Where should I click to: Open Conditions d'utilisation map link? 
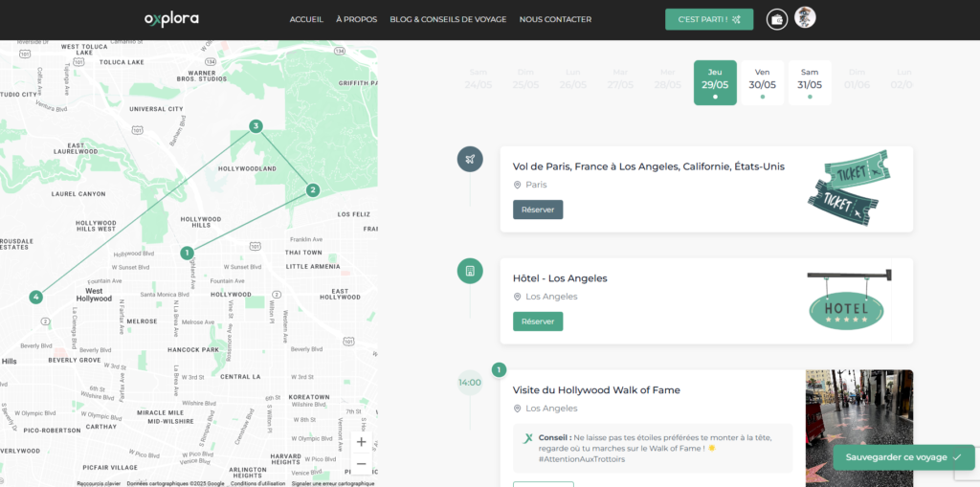[258, 483]
